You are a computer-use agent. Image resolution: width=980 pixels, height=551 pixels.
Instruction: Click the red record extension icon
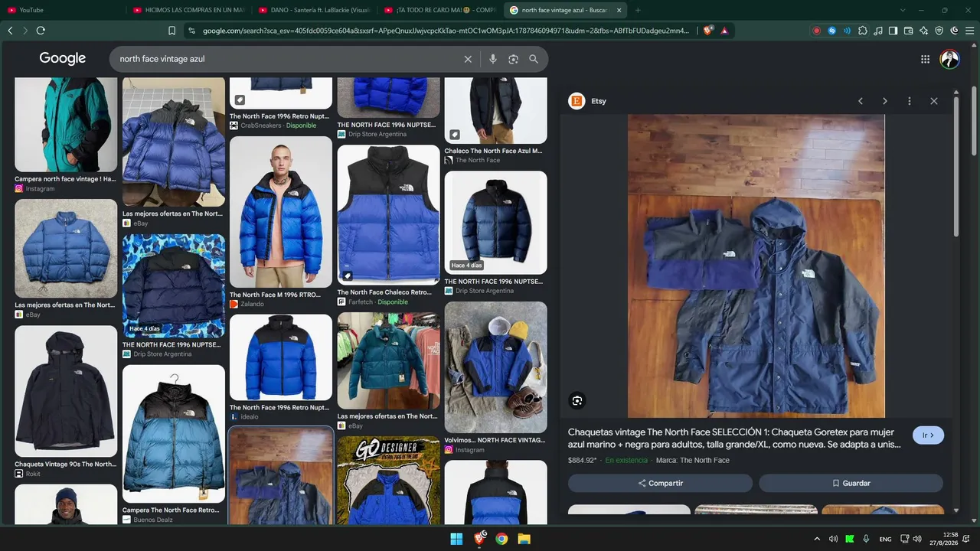816,31
